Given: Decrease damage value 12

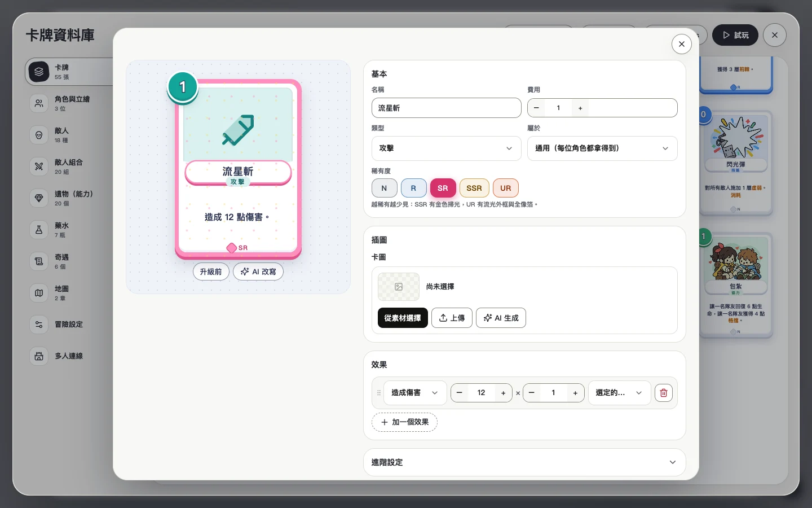Looking at the screenshot, I should click(460, 393).
